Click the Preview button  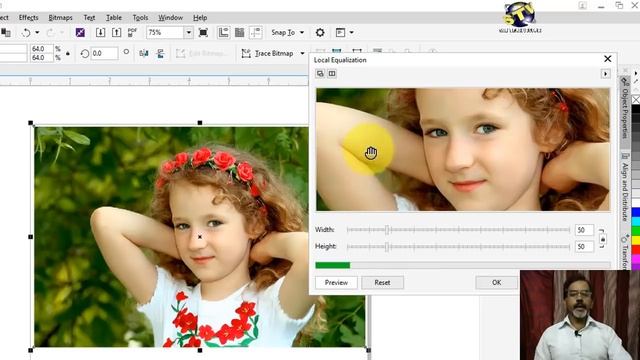(336, 282)
